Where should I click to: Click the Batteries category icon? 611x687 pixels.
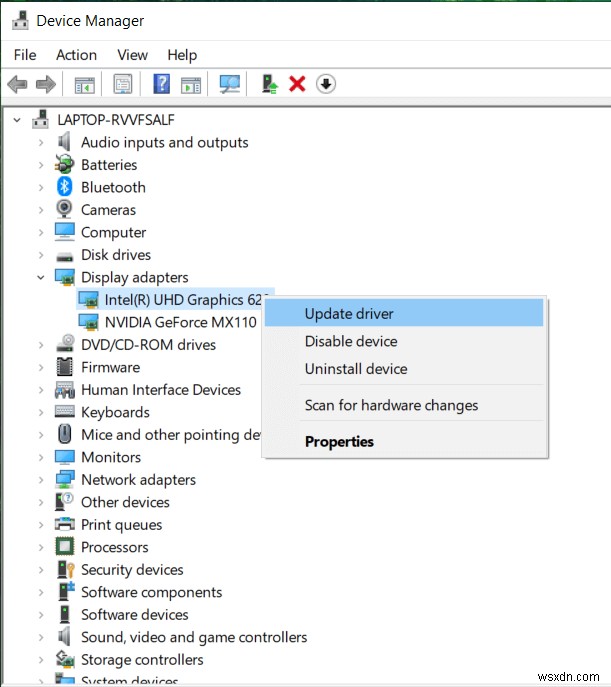click(x=64, y=165)
